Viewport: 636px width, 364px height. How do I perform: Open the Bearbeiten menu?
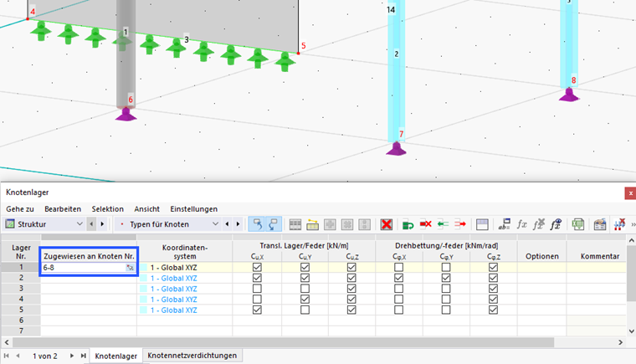click(63, 209)
